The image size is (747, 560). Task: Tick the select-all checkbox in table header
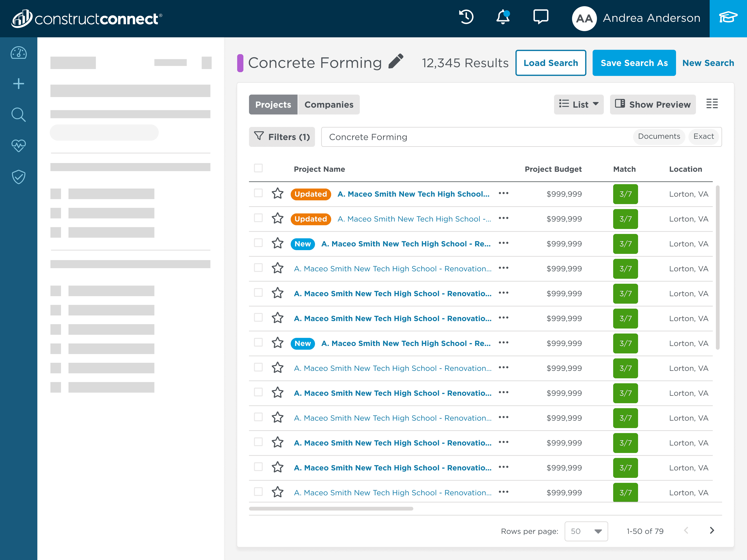pos(258,168)
